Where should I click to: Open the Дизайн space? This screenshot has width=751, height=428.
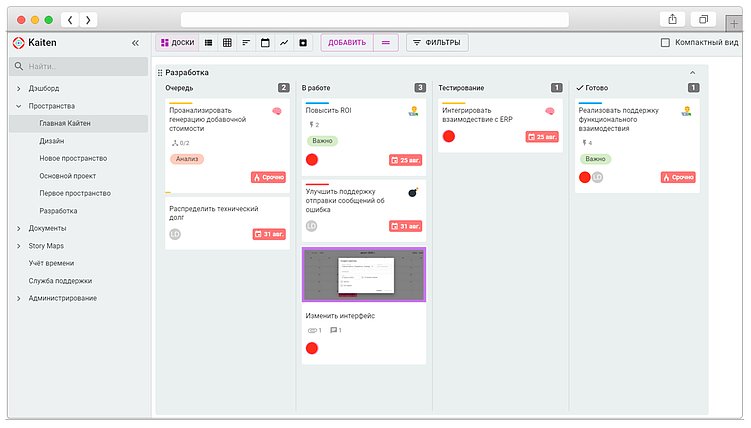click(x=52, y=141)
